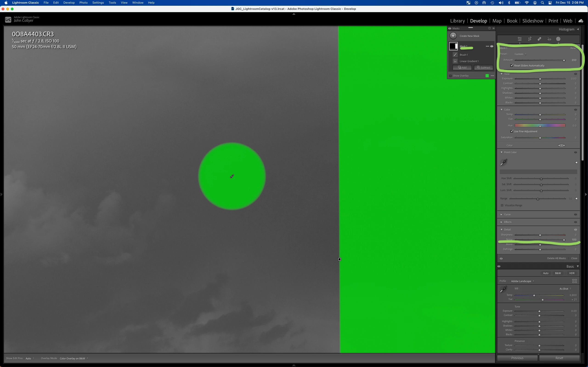Select the Healing bandage tool
This screenshot has width=588, height=367.
[x=539, y=39]
